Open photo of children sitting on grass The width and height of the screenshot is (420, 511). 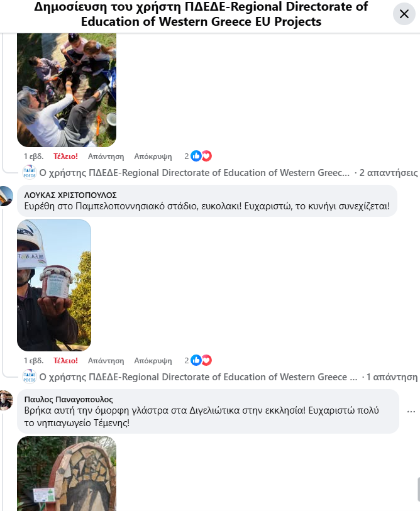(67, 91)
